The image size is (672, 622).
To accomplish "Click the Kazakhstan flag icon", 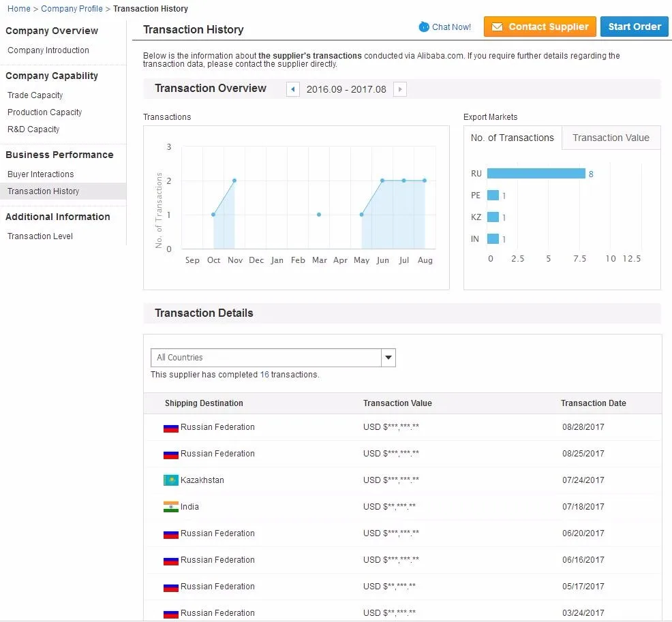I will tap(170, 480).
